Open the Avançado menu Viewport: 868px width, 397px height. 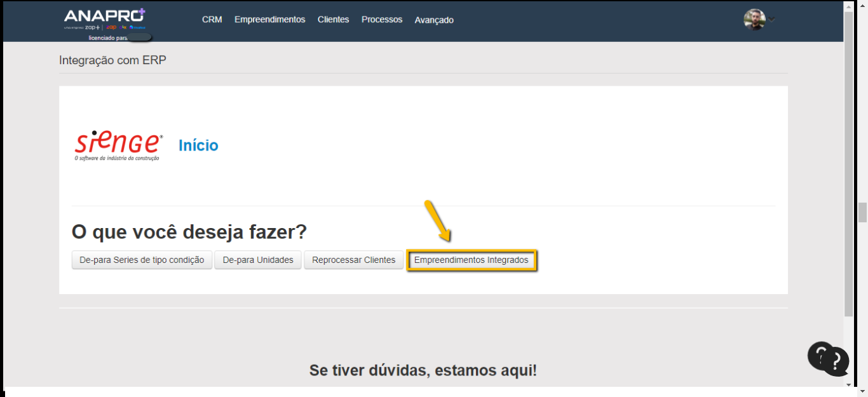(434, 20)
